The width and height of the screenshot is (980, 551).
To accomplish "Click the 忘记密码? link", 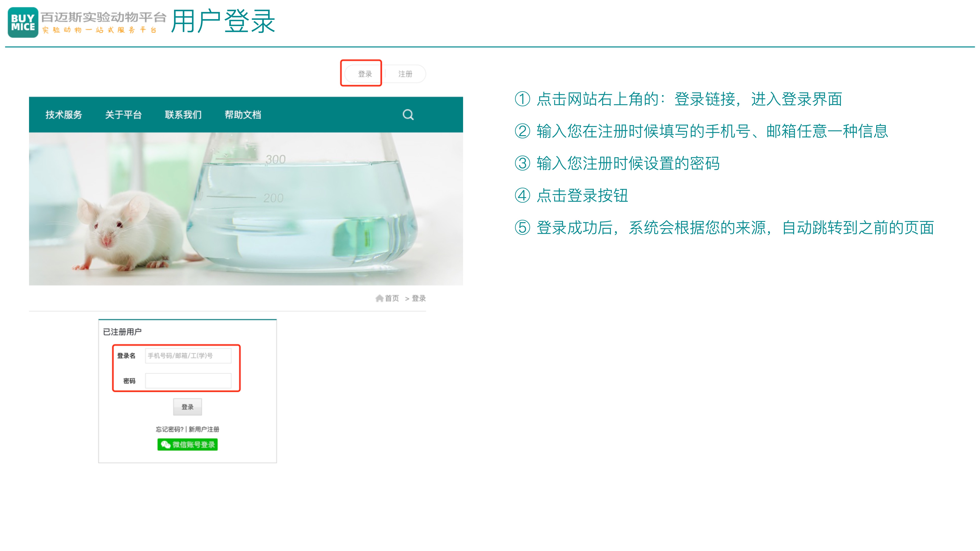I will point(170,429).
